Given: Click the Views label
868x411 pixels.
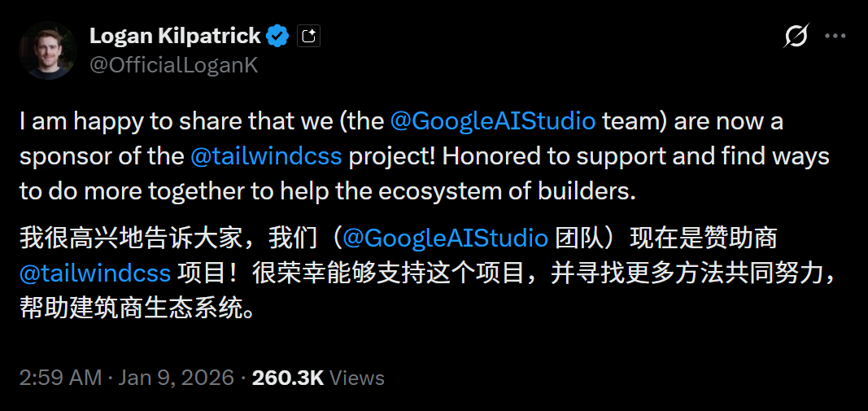Looking at the screenshot, I should pyautogui.click(x=356, y=378).
